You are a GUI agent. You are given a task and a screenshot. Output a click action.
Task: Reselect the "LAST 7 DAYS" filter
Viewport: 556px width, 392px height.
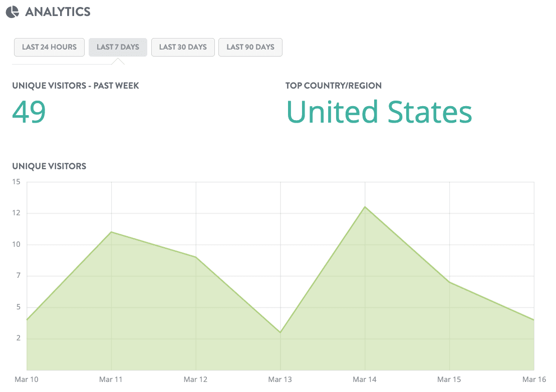[x=118, y=47]
